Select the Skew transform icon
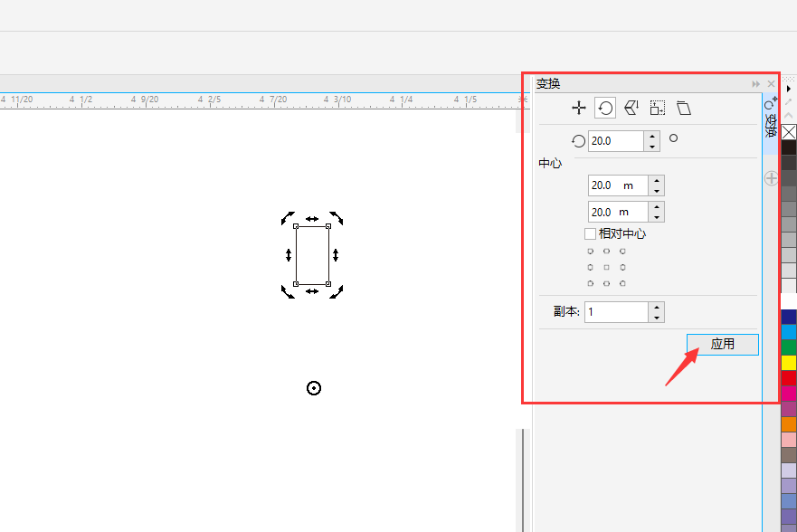Image resolution: width=797 pixels, height=532 pixels. click(x=684, y=108)
